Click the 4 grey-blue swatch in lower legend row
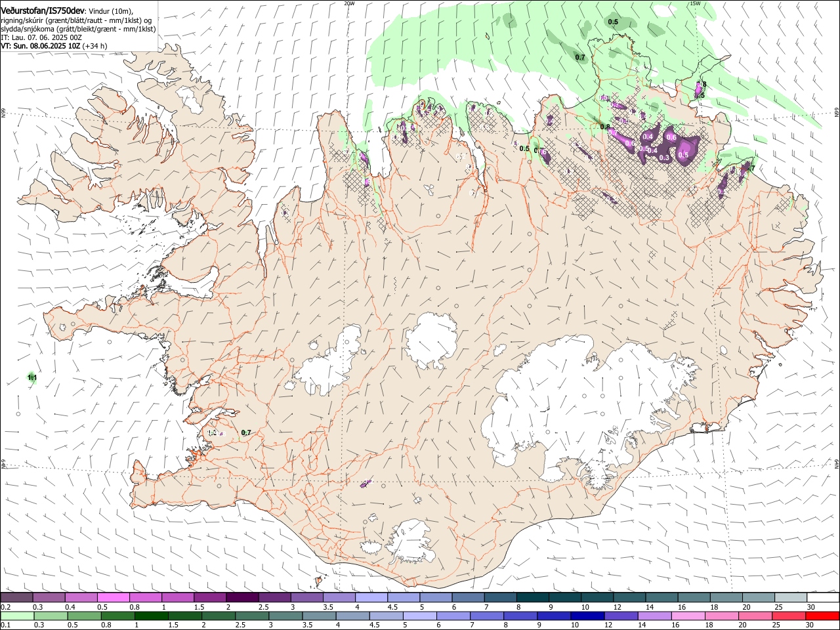Viewport: 840px width, 630px height. click(352, 616)
